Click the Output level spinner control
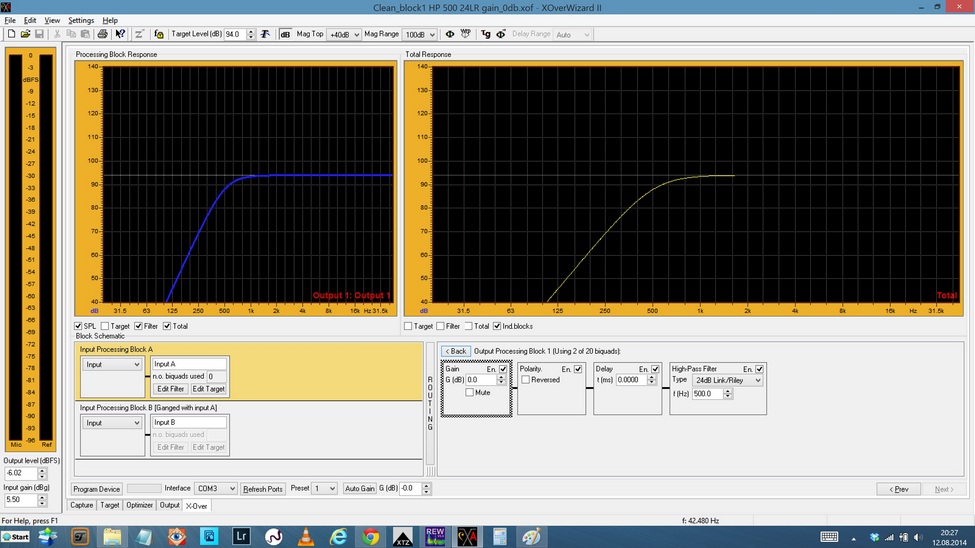 42,473
